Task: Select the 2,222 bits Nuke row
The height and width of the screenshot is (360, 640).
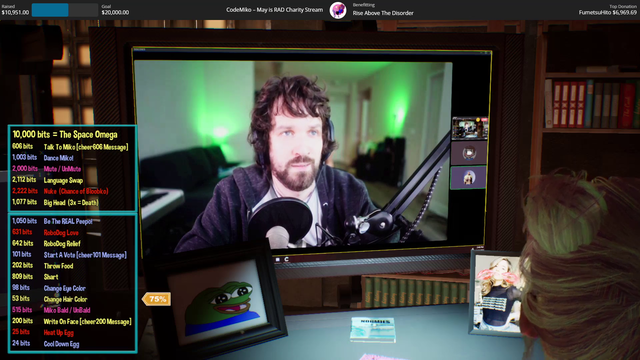Action: [x=60, y=191]
